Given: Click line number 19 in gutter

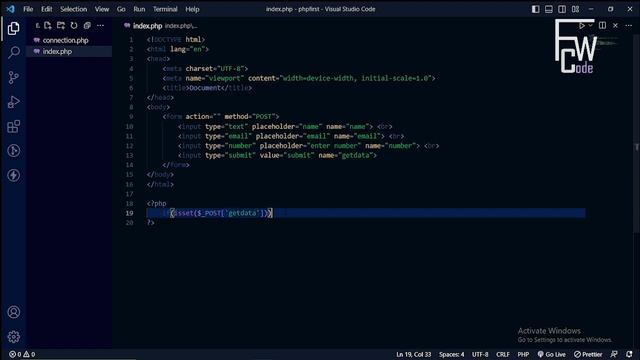Looking at the screenshot, I should [129, 213].
